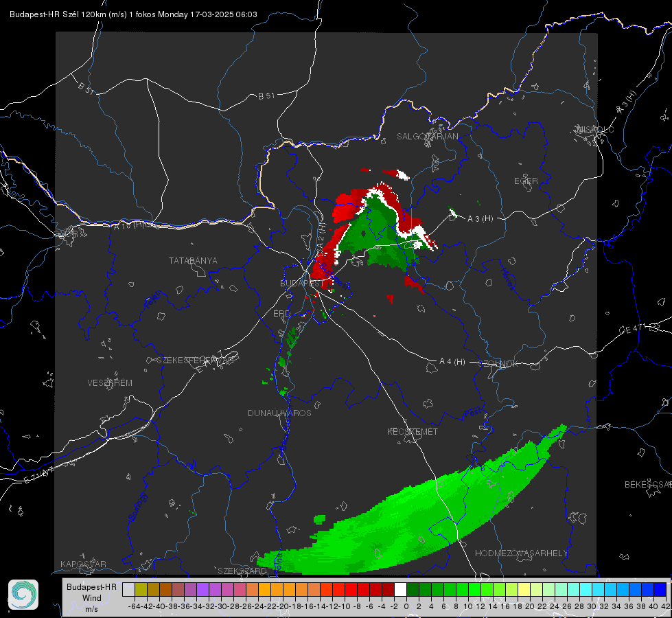The height and width of the screenshot is (618, 672).
Task: Click the HÓDMEZŐVÁSÁRHELY city label
Action: tap(521, 553)
